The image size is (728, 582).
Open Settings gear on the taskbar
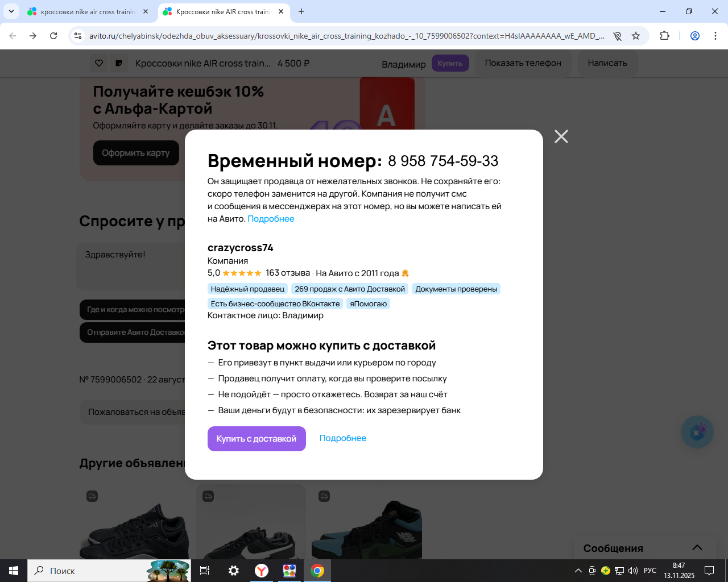click(234, 571)
